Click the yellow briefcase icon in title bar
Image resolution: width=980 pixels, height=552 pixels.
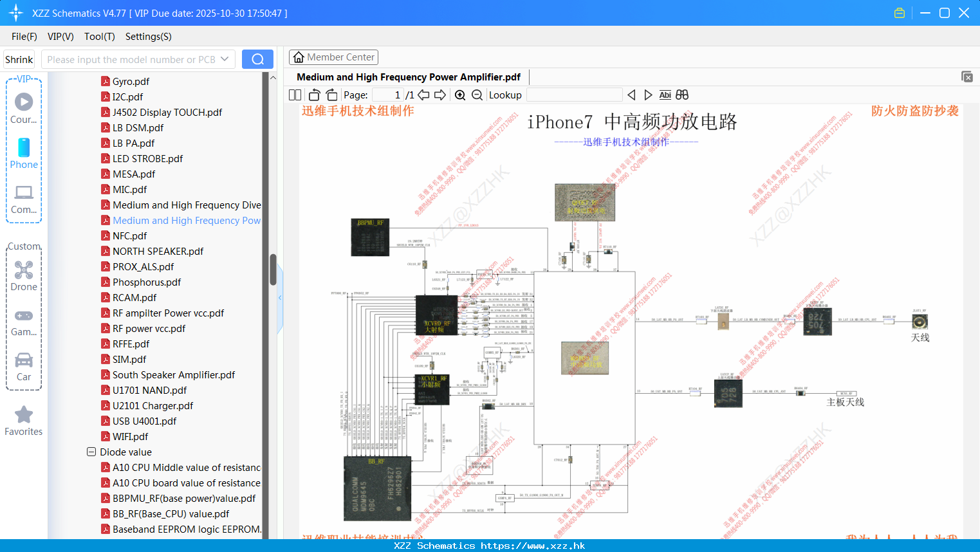pos(900,13)
